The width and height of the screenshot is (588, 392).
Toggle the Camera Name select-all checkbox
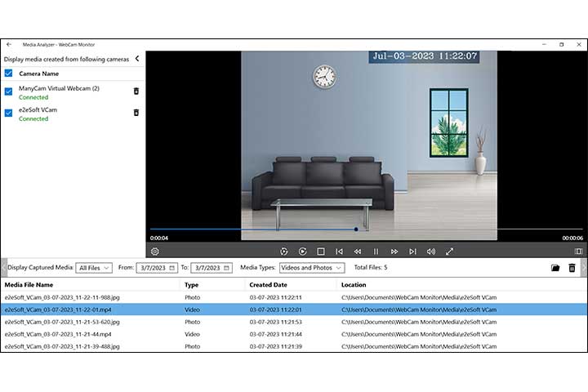tap(8, 73)
